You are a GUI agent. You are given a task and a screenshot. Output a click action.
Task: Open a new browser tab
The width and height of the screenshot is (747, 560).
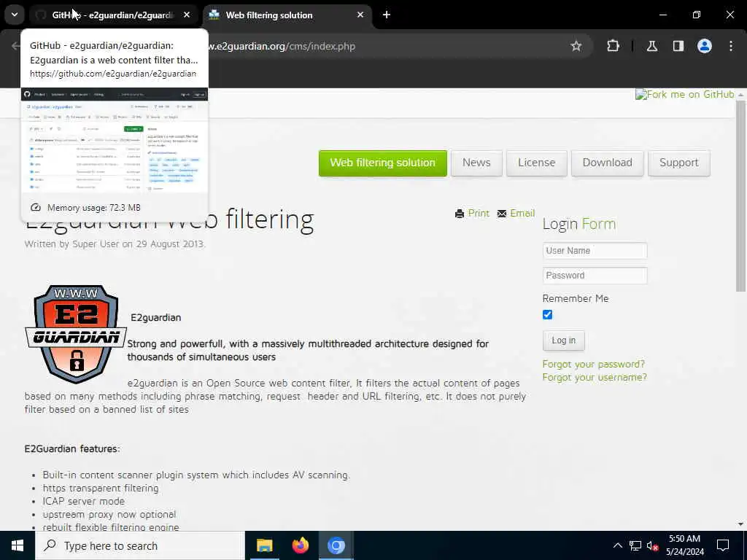[387, 15]
